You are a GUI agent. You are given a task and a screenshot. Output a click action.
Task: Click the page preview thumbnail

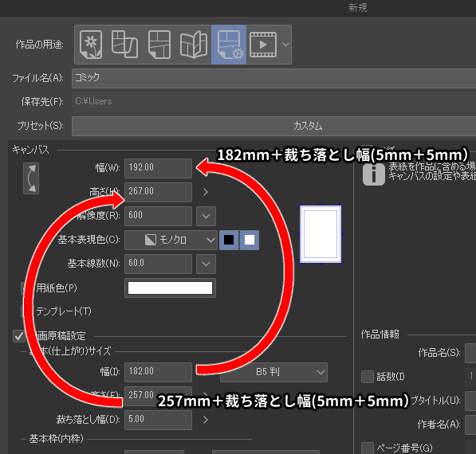click(321, 234)
